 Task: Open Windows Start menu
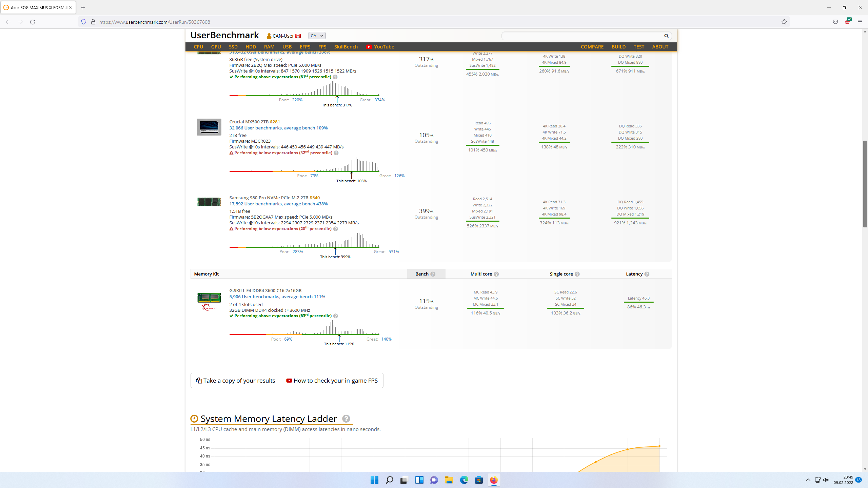pos(374,480)
